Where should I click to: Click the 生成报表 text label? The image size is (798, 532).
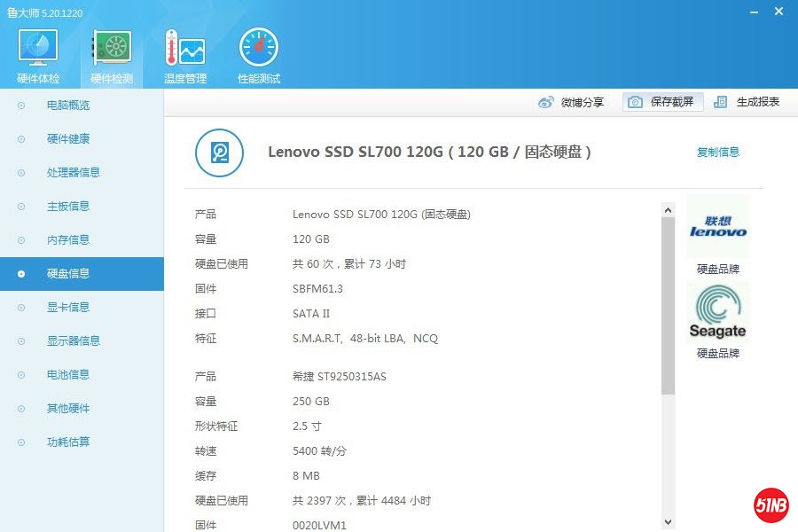coord(758,102)
